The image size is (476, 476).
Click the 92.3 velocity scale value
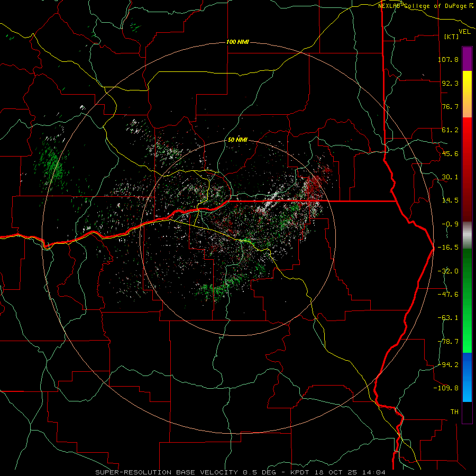click(450, 83)
